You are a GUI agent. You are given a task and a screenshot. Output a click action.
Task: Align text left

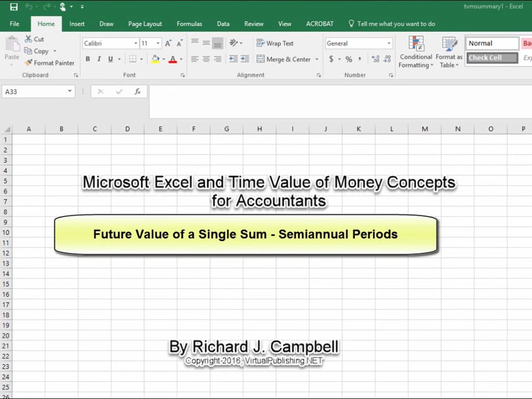click(x=194, y=59)
